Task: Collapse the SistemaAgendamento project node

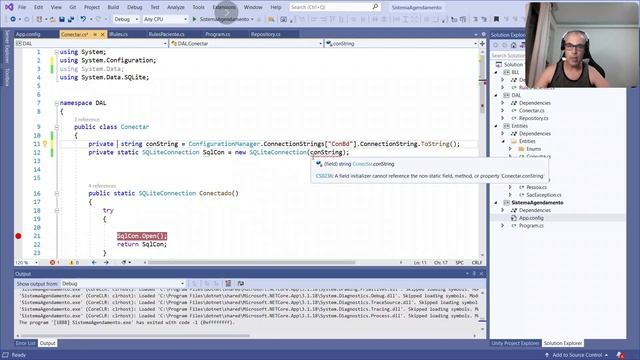Action: [496, 202]
